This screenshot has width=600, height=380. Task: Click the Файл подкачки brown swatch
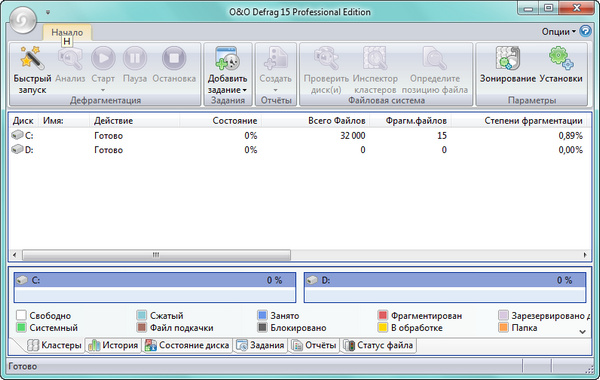click(x=142, y=328)
